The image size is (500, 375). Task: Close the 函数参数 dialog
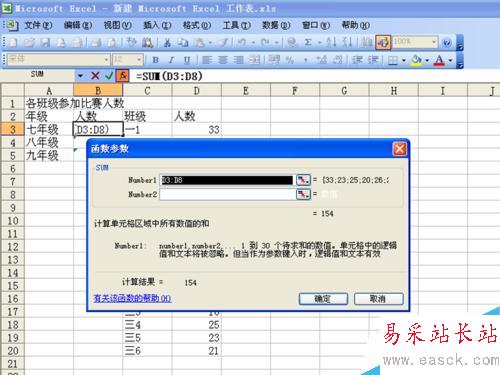[x=399, y=149]
